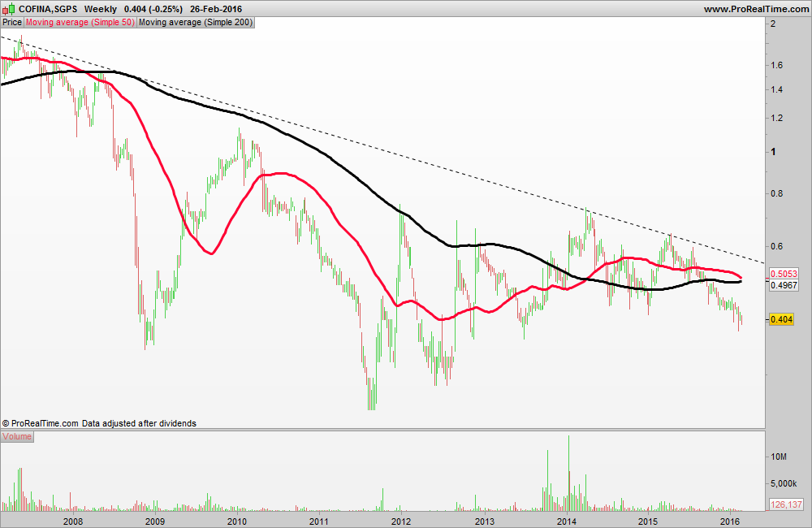Click the Weekly timeframe text
The height and width of the screenshot is (528, 812).
tap(101, 9)
